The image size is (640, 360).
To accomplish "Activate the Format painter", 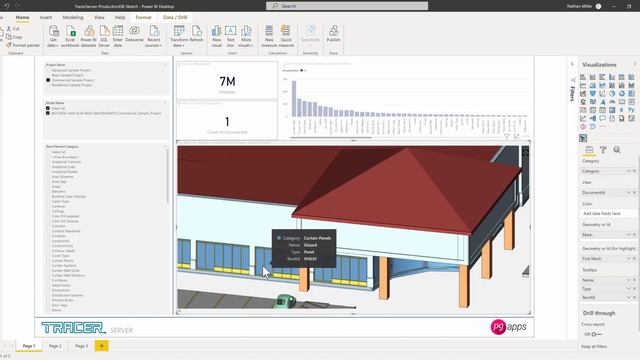I will 23,45.
